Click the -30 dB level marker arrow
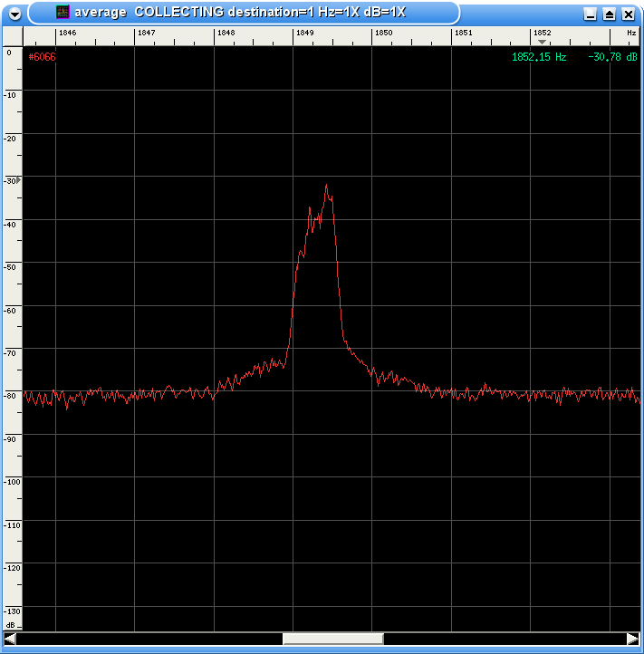The image size is (644, 654). tap(17, 180)
